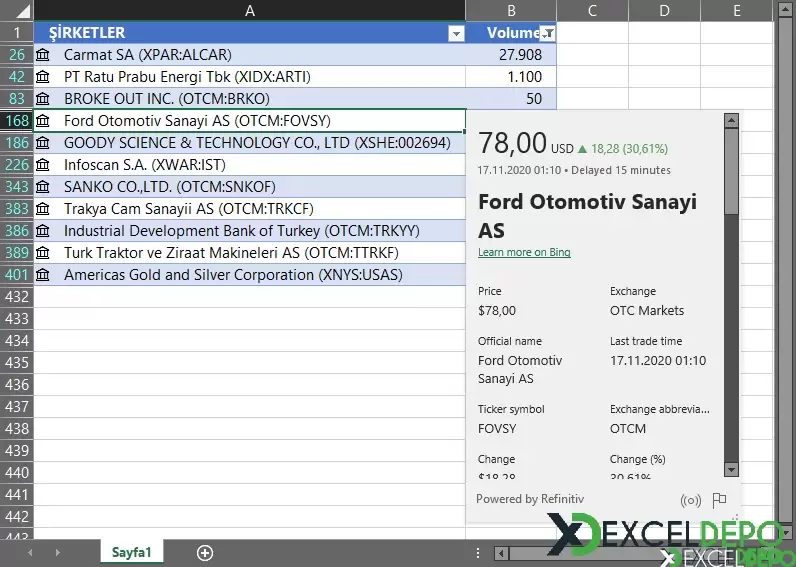Click the stock icon beside GOODY SCIENCE & TECHNOLOGY

[x=43, y=143]
